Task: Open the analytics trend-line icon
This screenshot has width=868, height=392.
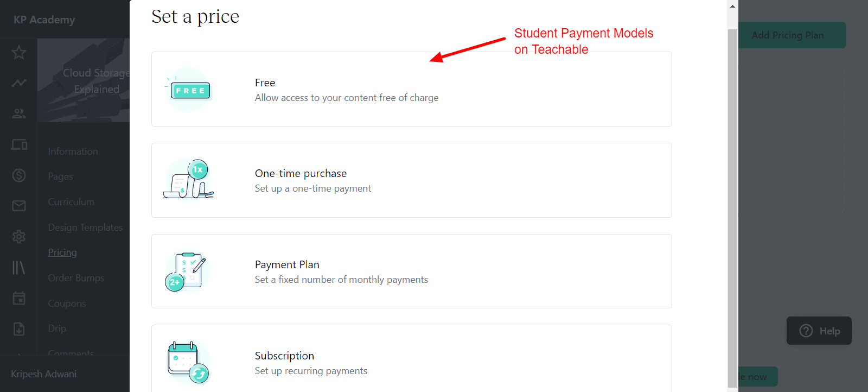Action: point(19,83)
